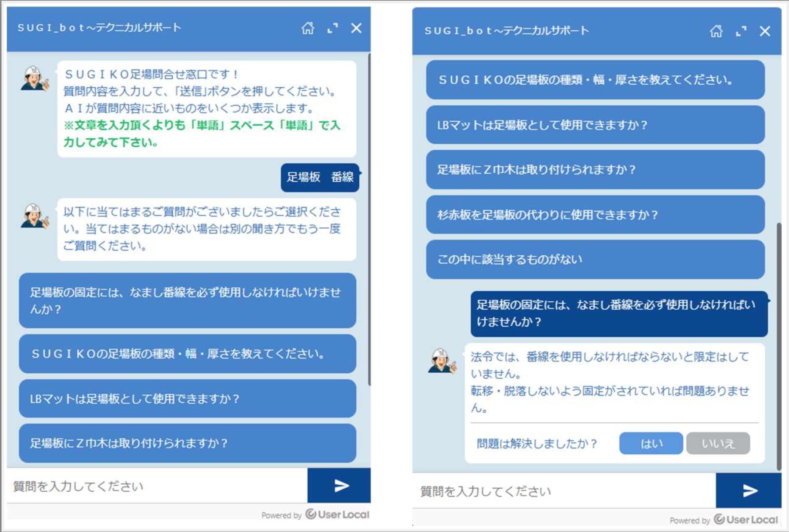Select the 杉赤板 question option
This screenshot has height=532, width=789.
(595, 215)
